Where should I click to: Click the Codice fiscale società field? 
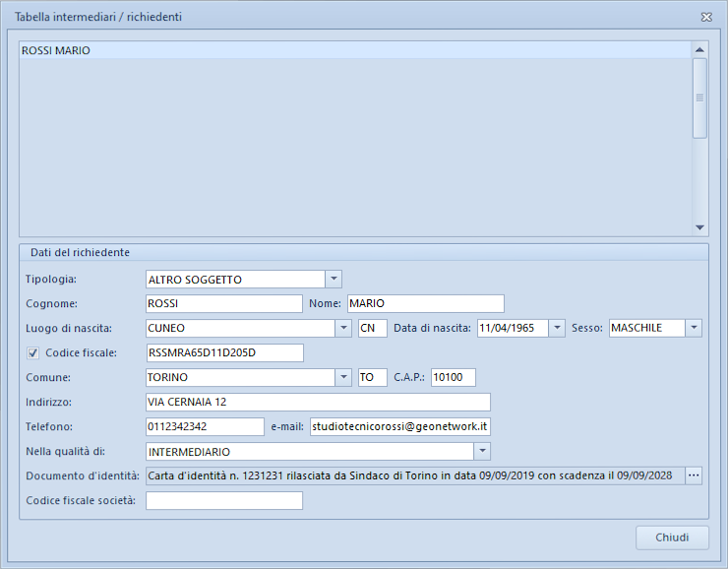point(224,501)
